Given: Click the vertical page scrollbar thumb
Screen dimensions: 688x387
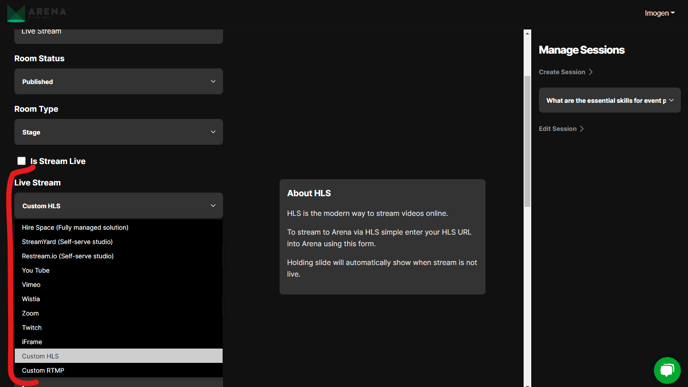Looking at the screenshot, I should [x=527, y=141].
